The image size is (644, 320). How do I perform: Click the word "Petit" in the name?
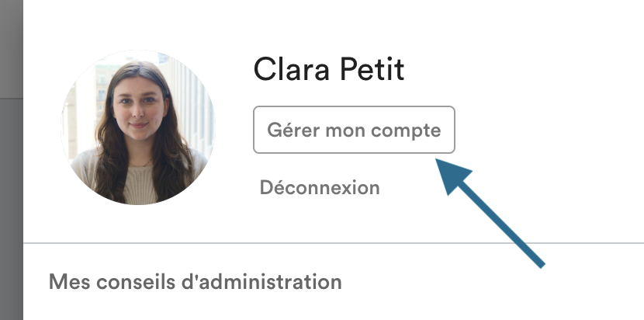[x=374, y=70]
